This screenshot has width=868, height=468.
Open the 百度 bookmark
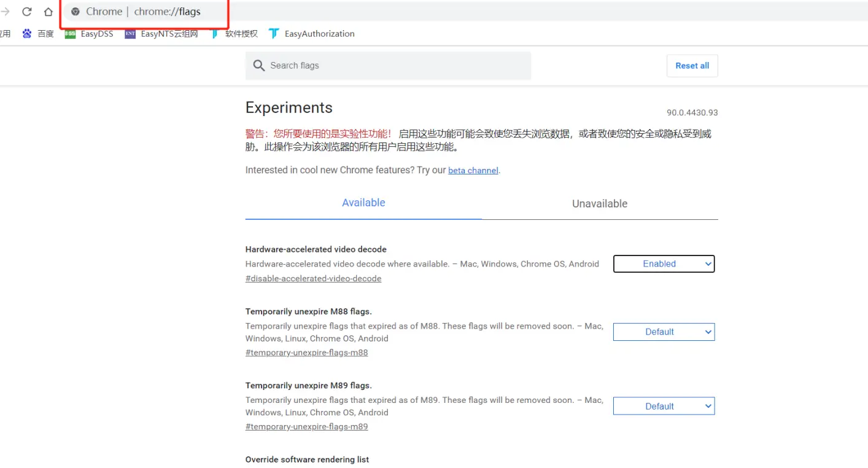tap(39, 34)
